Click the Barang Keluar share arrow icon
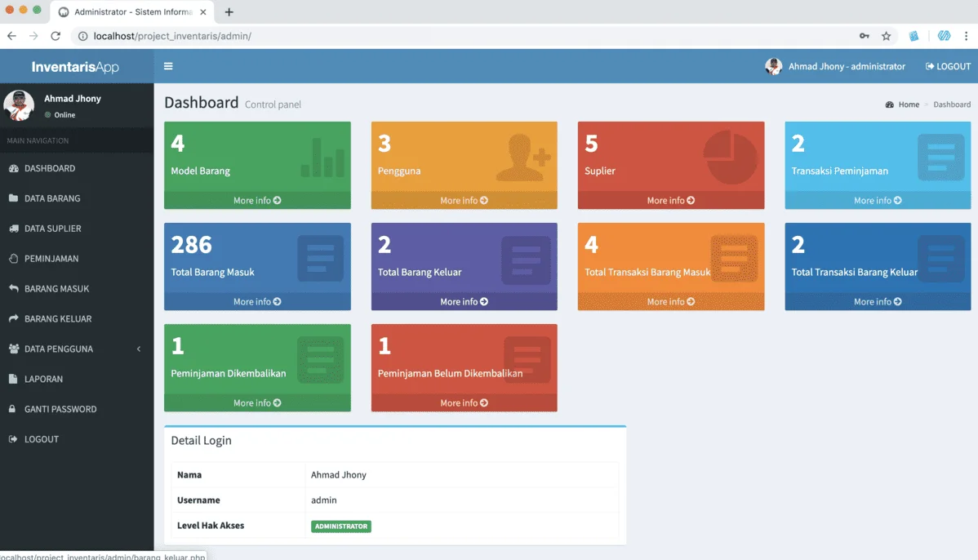Image resolution: width=978 pixels, height=560 pixels. pos(13,319)
